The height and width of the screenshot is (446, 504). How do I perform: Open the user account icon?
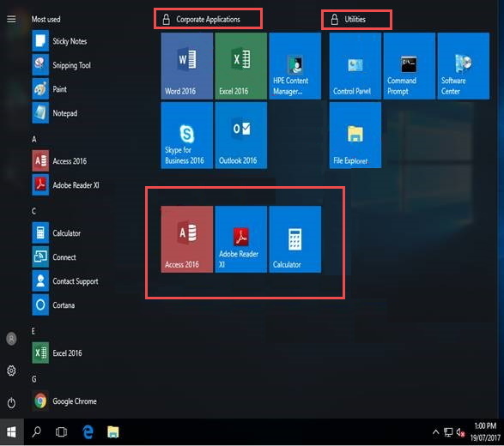pyautogui.click(x=11, y=339)
